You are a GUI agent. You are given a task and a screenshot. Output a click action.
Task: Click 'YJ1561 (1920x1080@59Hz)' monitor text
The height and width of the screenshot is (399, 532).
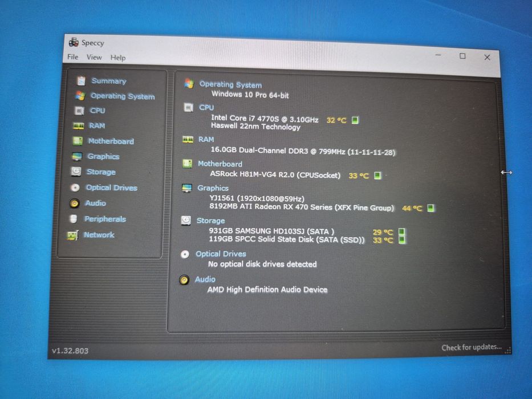pos(257,198)
